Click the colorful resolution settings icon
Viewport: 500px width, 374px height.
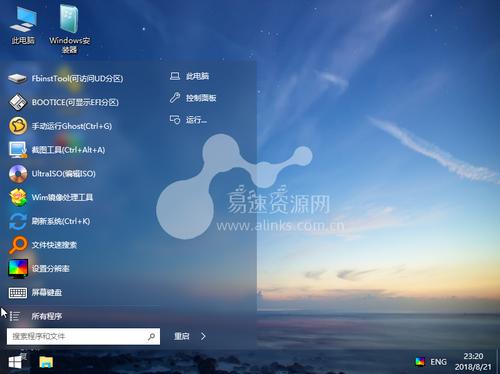18,269
